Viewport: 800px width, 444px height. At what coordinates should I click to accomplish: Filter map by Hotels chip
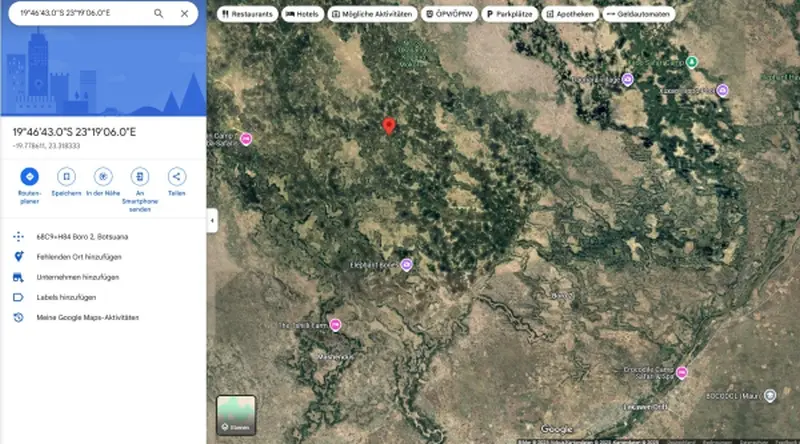tap(303, 14)
